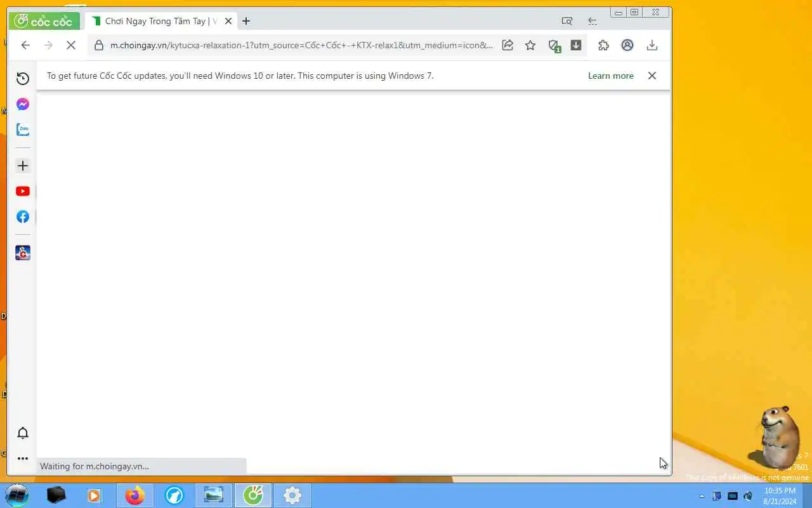This screenshot has height=508, width=812.
Task: Go back to the previous page
Action: pos(25,45)
